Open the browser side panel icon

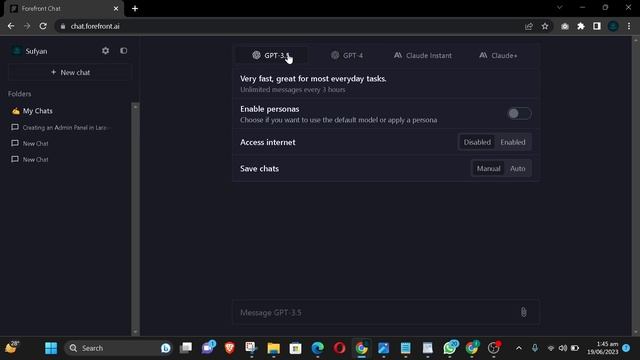coord(597,26)
